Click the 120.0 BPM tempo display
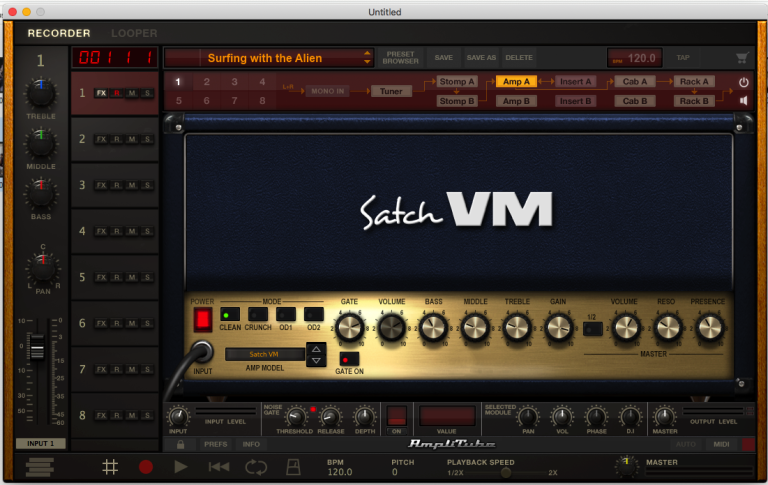 (x=635, y=58)
